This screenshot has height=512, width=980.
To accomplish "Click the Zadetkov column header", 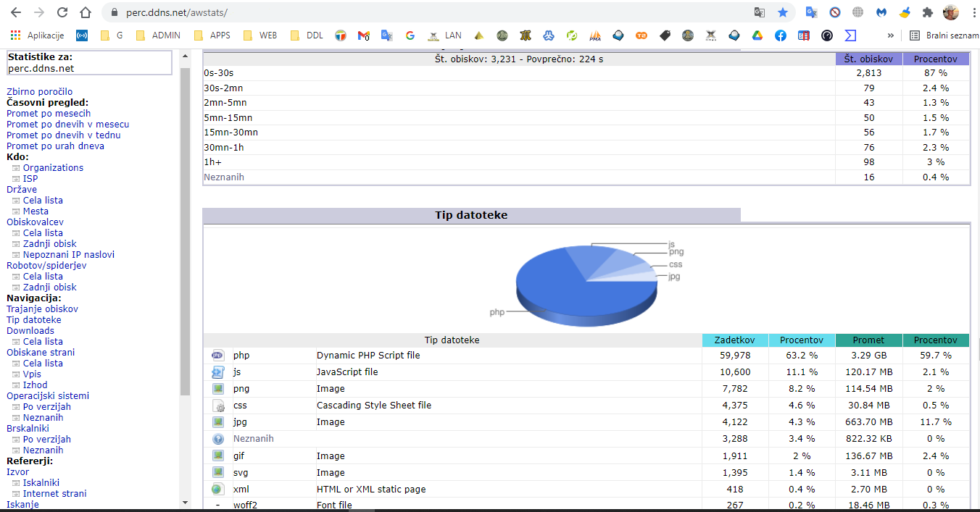I will tap(735, 340).
